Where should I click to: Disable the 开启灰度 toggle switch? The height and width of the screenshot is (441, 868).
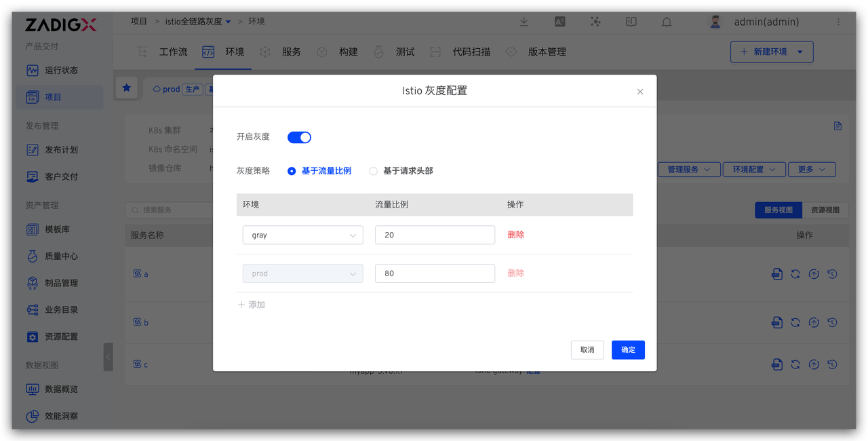(299, 137)
